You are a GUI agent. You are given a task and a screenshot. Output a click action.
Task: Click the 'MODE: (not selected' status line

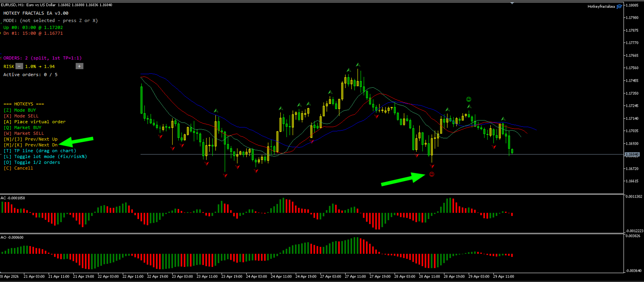(x=51, y=20)
